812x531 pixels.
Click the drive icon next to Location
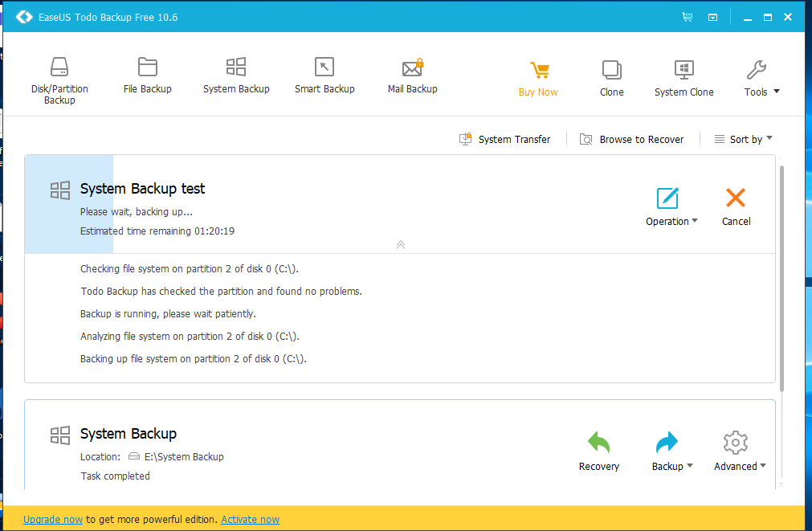(x=134, y=456)
